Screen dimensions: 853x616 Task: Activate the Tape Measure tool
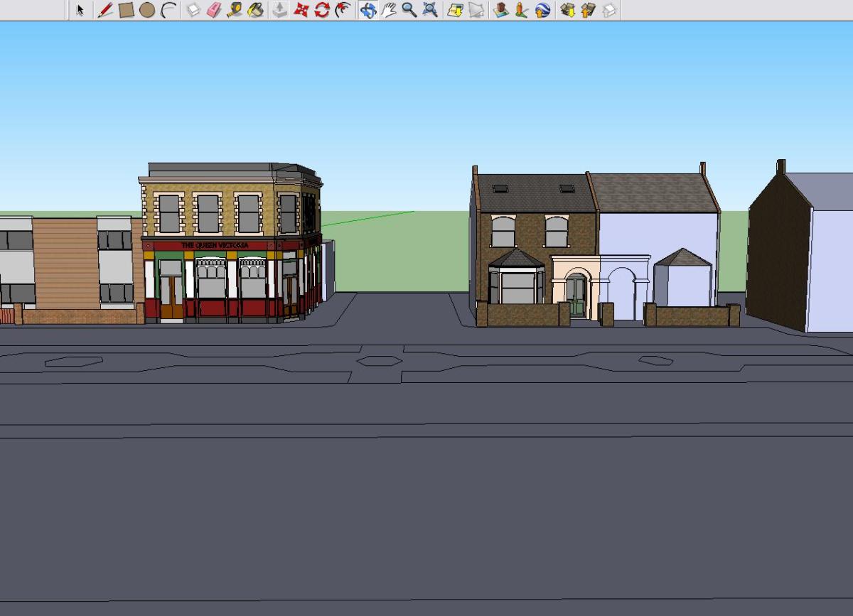tap(235, 10)
